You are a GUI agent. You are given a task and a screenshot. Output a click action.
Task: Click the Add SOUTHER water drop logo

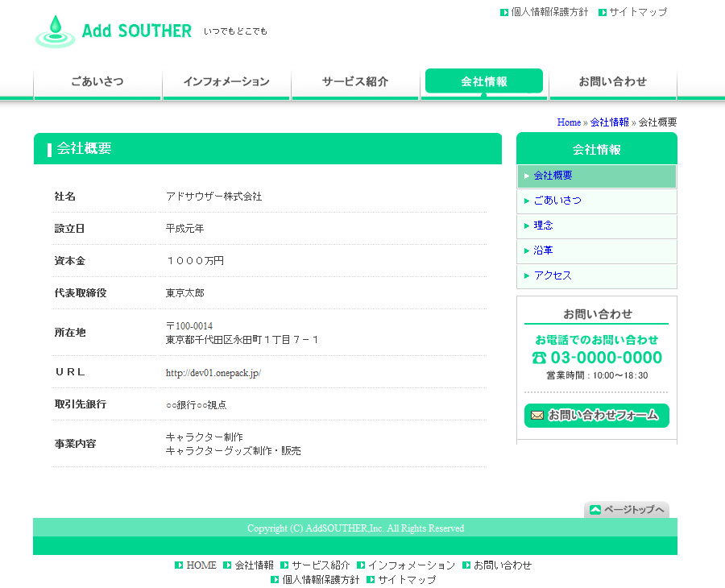pos(54,31)
